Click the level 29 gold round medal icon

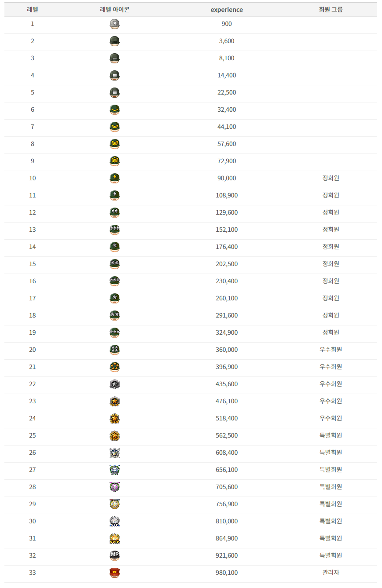[115, 504]
